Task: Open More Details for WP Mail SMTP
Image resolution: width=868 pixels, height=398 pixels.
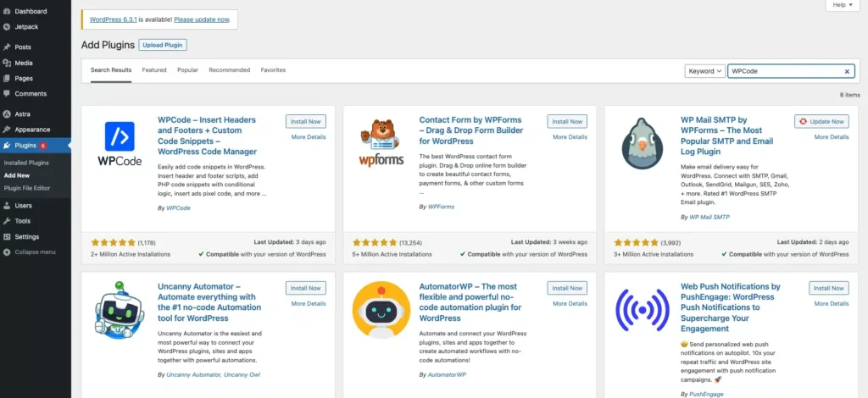Action: coord(831,137)
